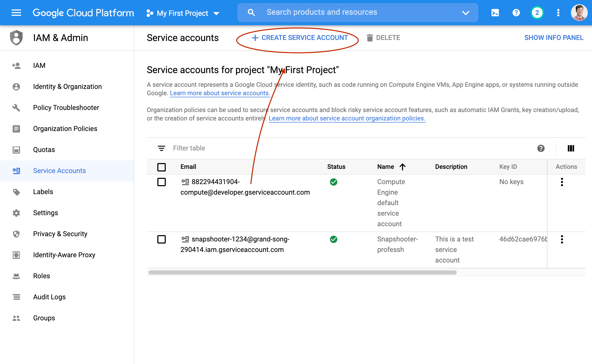Open notifications badge showing 2
Image resolution: width=592 pixels, height=364 pixels.
(x=537, y=13)
